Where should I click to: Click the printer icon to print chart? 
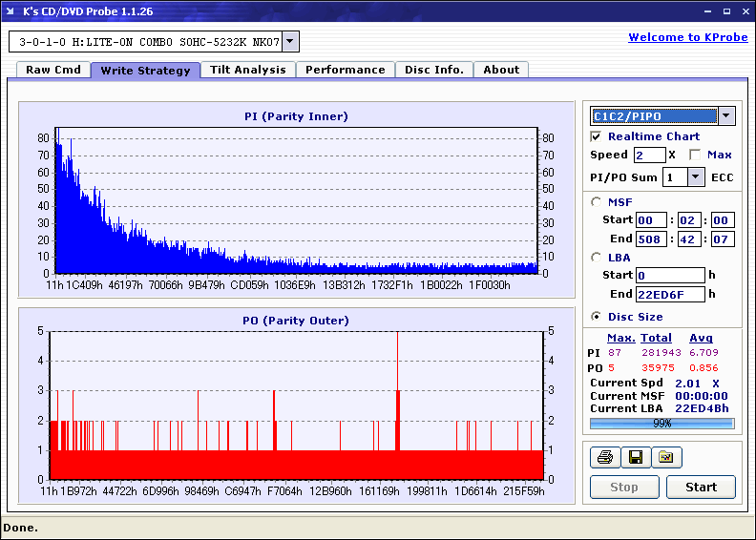coord(604,458)
